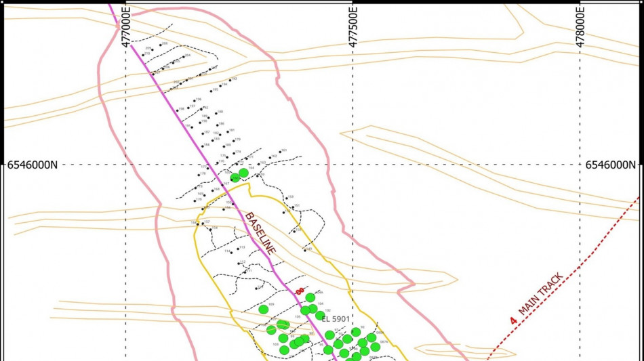644x361 pixels.
Task: Select survey point 193
Action: click(230, 80)
